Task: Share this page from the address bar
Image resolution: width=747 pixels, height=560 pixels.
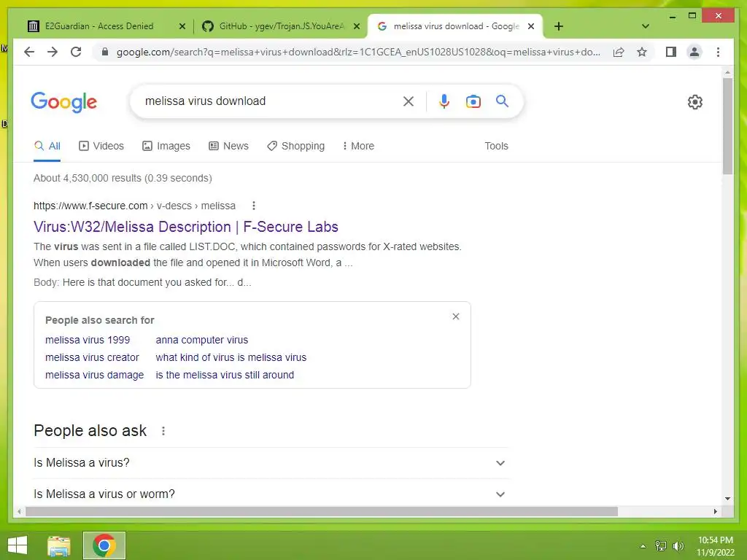Action: (619, 52)
